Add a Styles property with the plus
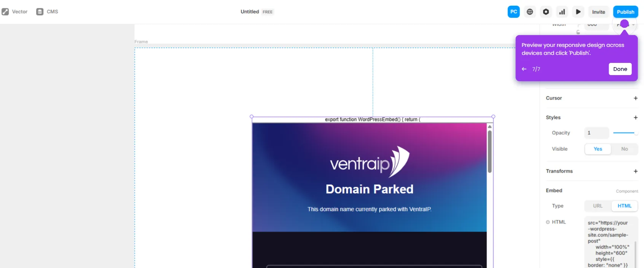 pyautogui.click(x=635, y=117)
